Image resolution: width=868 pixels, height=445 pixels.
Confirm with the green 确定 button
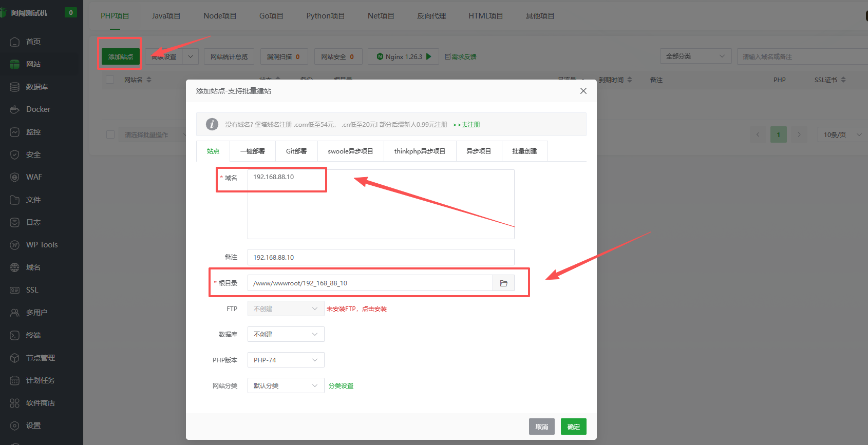[x=574, y=427]
